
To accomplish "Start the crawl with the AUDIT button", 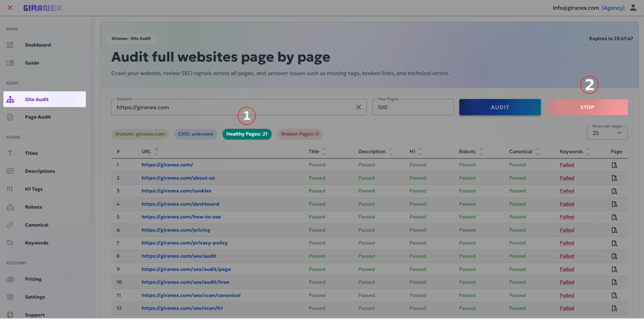I will [500, 107].
